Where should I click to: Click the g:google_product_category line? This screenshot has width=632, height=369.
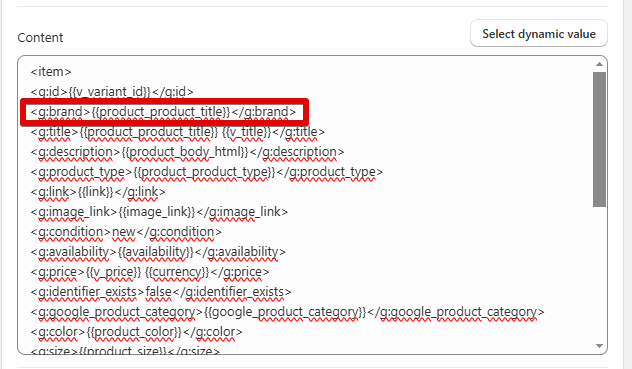(287, 312)
